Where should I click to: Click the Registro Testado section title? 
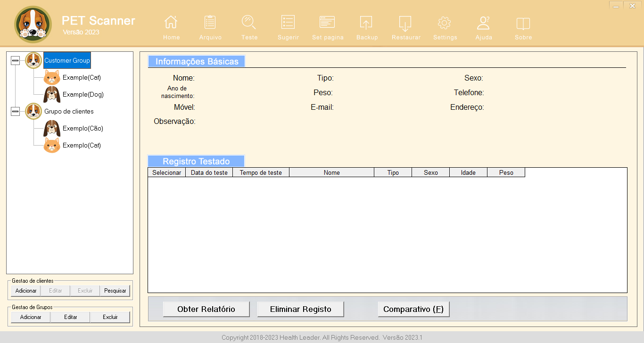pyautogui.click(x=196, y=161)
